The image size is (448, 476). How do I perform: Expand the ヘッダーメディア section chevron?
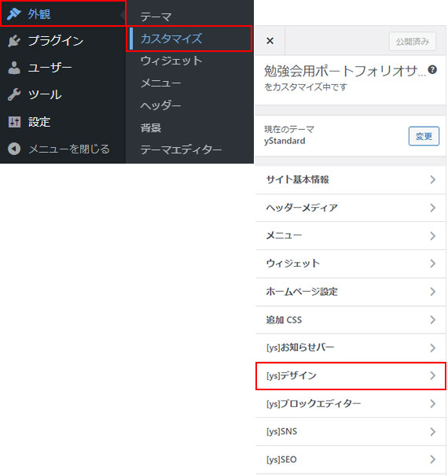tap(433, 208)
